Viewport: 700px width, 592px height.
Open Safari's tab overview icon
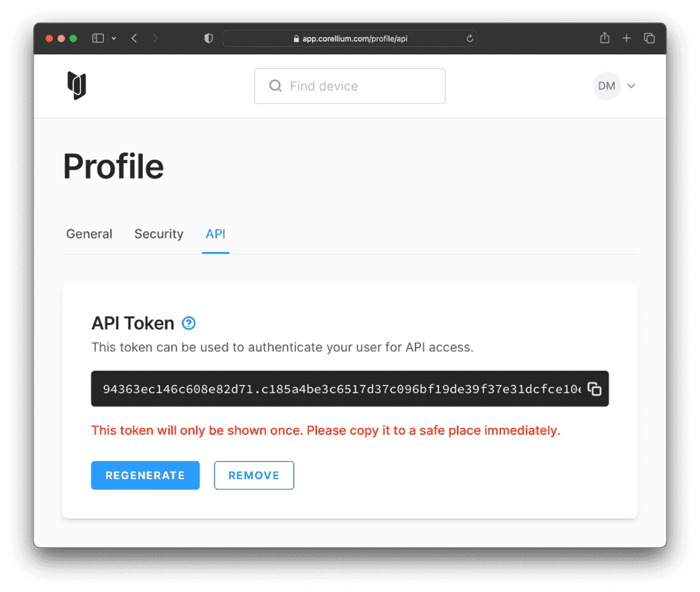click(649, 37)
